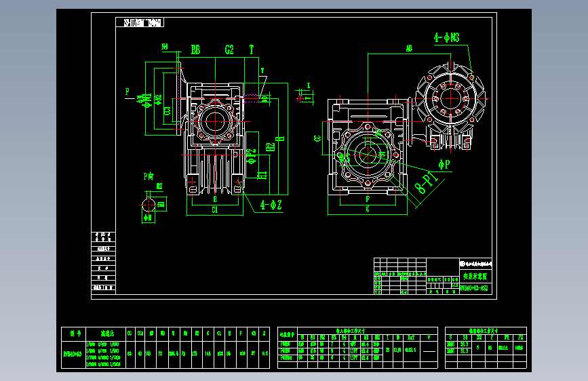Click the keyway shaft section under P向
This screenshot has height=381, width=588.
[x=149, y=205]
